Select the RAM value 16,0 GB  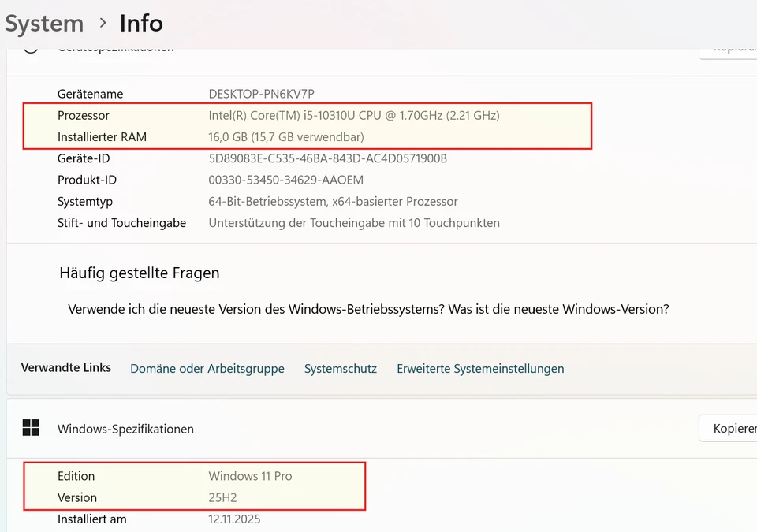(x=286, y=136)
